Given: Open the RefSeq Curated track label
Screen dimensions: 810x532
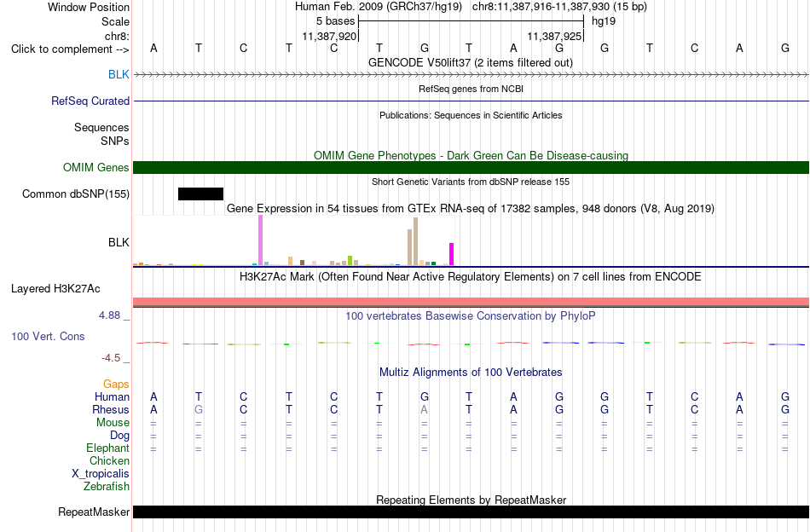Looking at the screenshot, I should pos(90,101).
